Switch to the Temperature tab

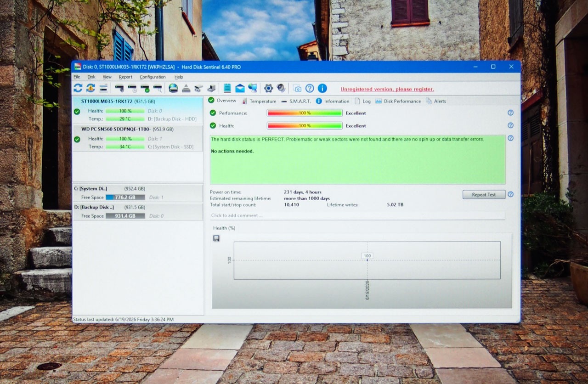[259, 101]
